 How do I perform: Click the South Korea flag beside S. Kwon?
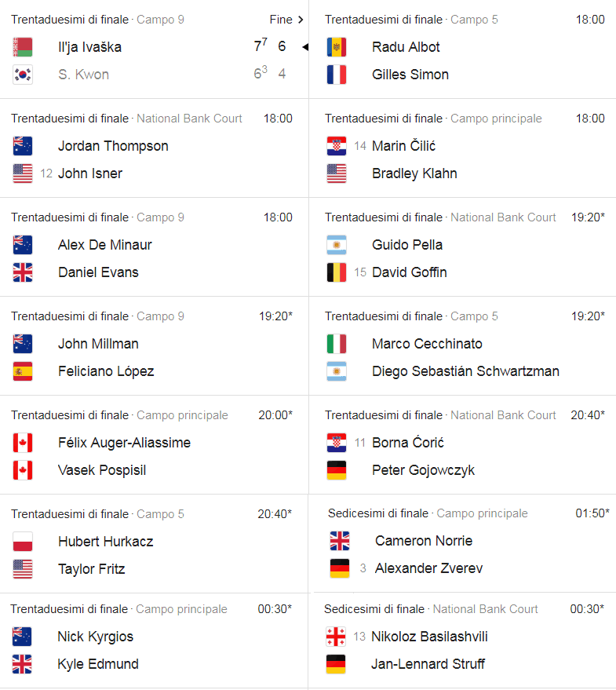click(23, 75)
